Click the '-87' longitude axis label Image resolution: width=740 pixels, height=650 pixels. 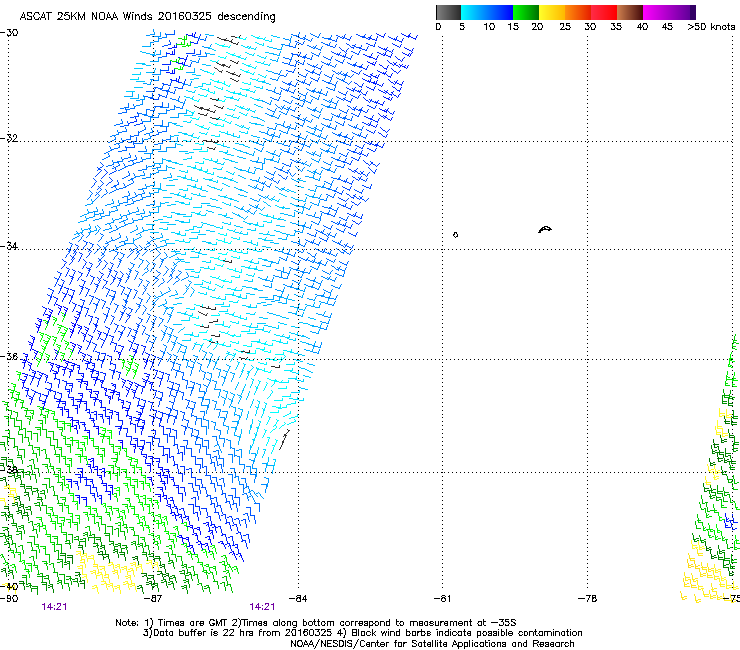(x=153, y=599)
